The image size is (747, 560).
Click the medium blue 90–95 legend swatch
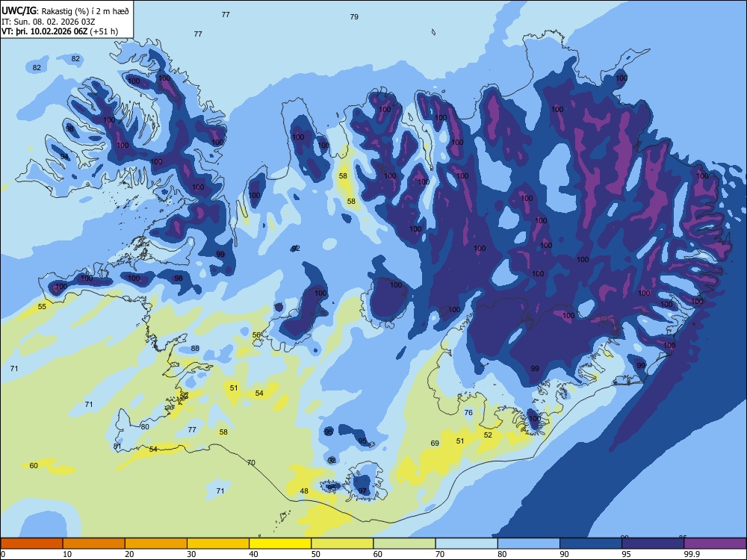pyautogui.click(x=591, y=544)
